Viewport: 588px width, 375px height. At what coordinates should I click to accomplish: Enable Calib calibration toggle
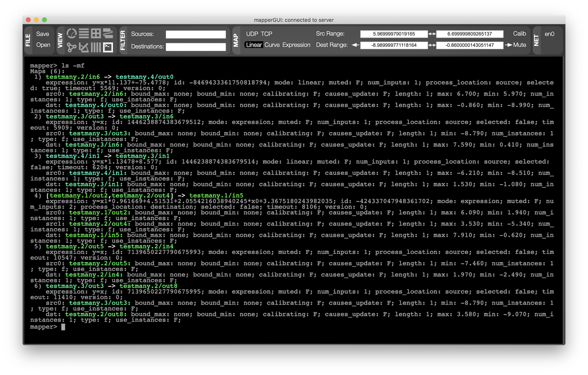pyautogui.click(x=519, y=34)
